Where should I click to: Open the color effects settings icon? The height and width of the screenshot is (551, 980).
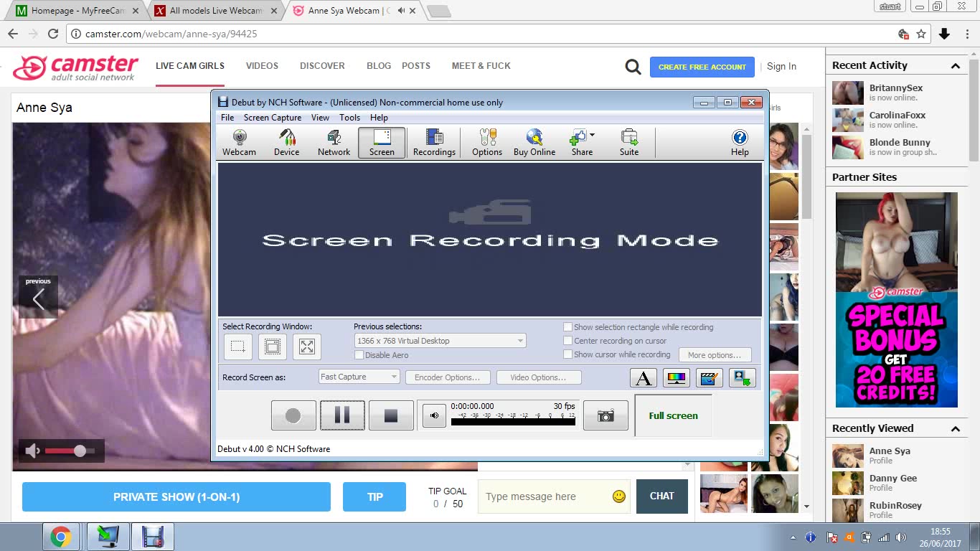click(x=677, y=378)
